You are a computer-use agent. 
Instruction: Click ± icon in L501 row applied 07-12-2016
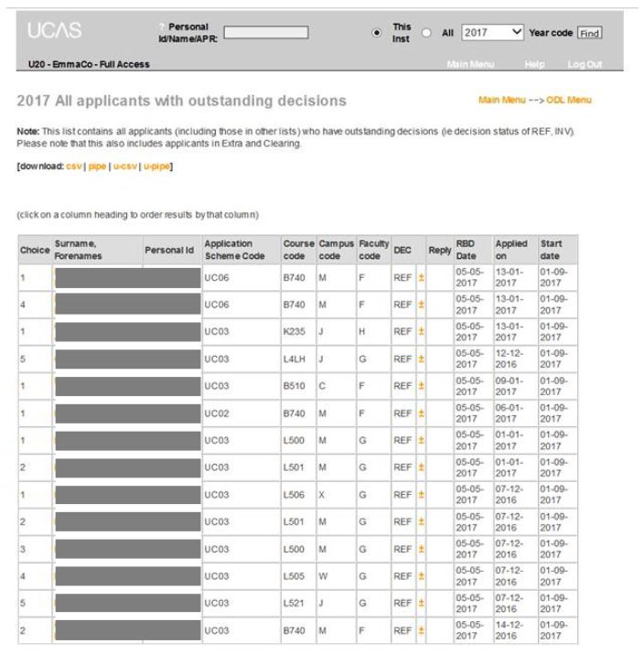click(x=422, y=521)
